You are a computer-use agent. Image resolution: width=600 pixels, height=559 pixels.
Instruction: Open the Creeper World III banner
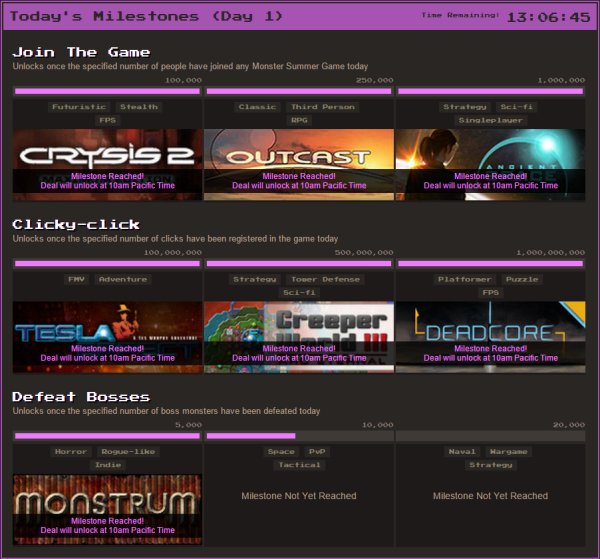[299, 337]
